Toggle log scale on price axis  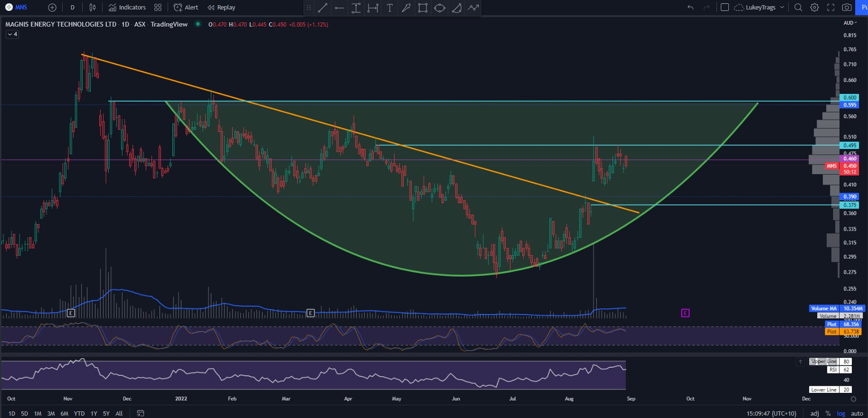(841, 413)
